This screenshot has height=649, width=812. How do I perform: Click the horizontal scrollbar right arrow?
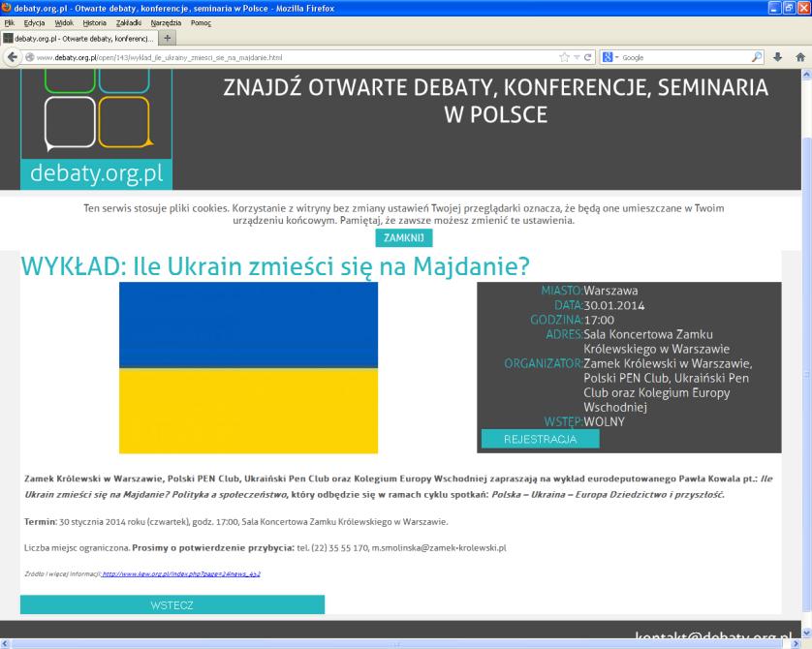(796, 644)
